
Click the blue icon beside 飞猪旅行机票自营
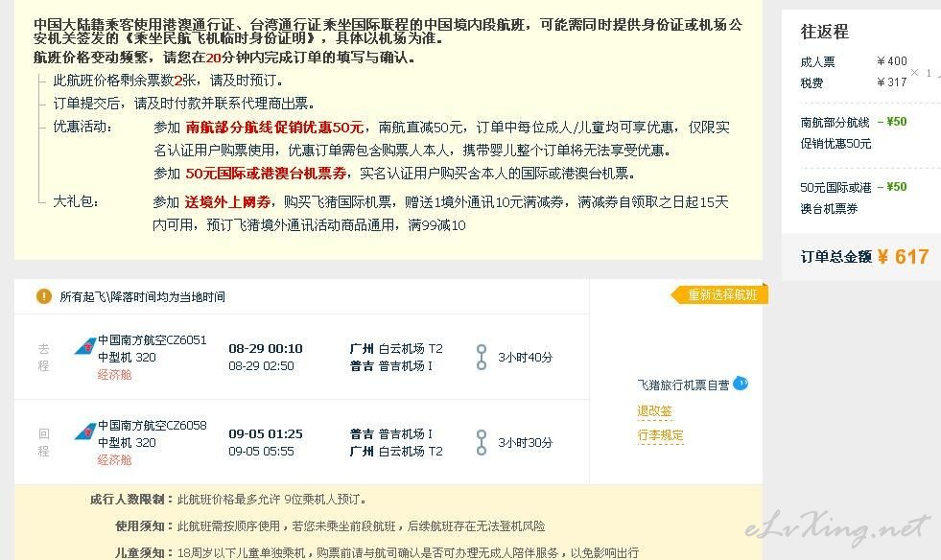tap(741, 383)
